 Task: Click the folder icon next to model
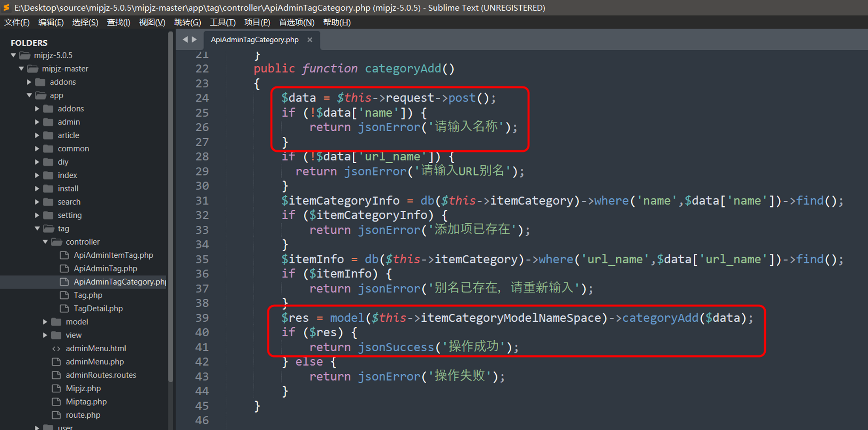[x=56, y=322]
